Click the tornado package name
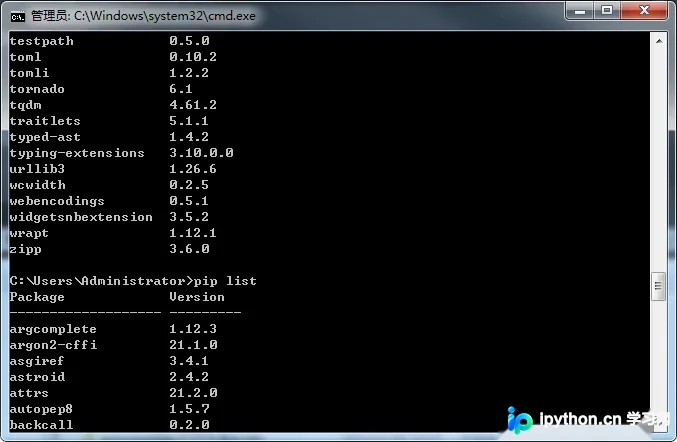This screenshot has width=677, height=442. (37, 89)
